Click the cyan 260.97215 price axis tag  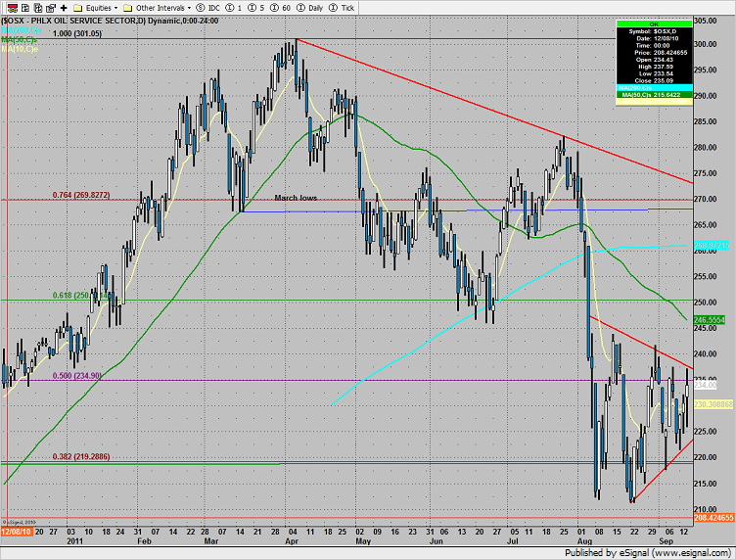click(712, 246)
